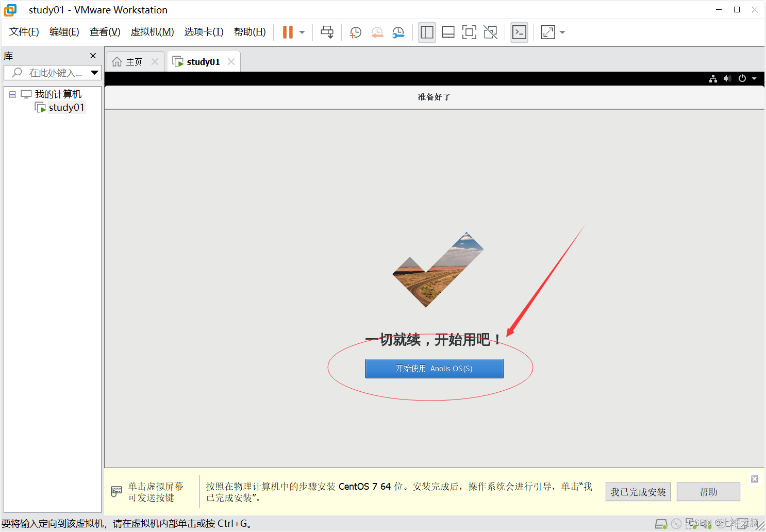Viewport: 766px width, 532px height.
Task: Pause the virtual machine
Action: [x=288, y=32]
